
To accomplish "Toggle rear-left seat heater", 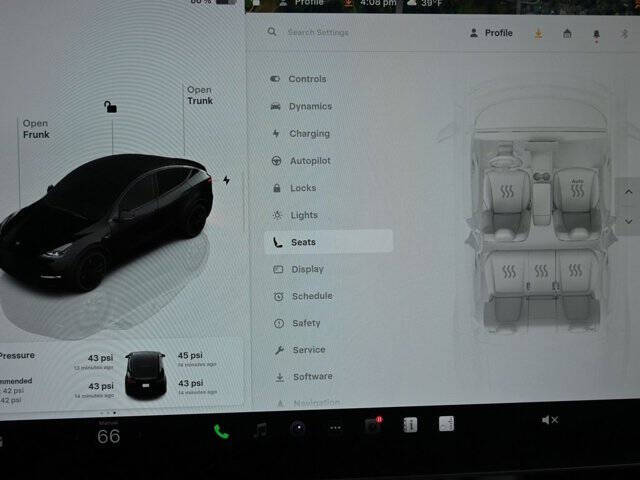I will (509, 271).
